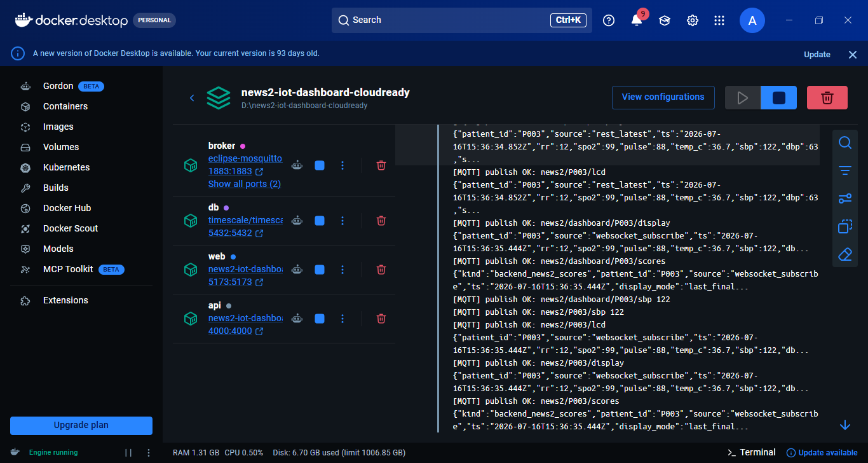Open the help question mark icon
The width and height of the screenshot is (868, 463).
(609, 20)
